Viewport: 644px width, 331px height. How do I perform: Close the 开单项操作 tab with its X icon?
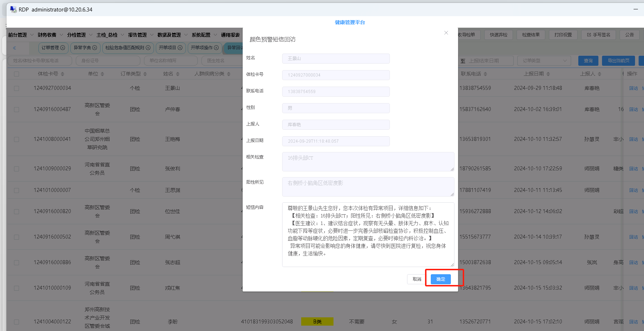tap(216, 47)
